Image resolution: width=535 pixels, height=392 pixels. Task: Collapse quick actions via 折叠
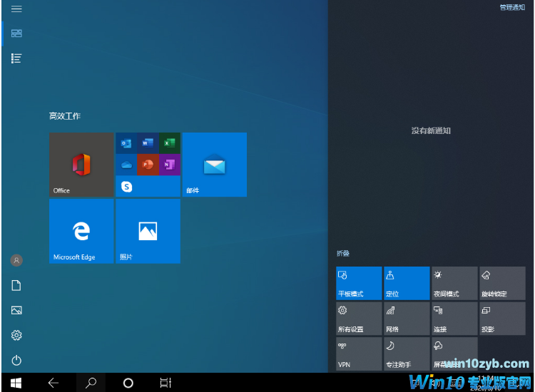[343, 254]
